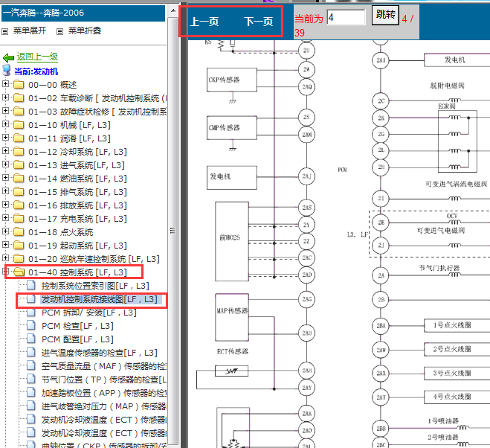The width and height of the screenshot is (490, 448).
Task: Click the 00—00 概述 folder icon
Action: click(19, 84)
